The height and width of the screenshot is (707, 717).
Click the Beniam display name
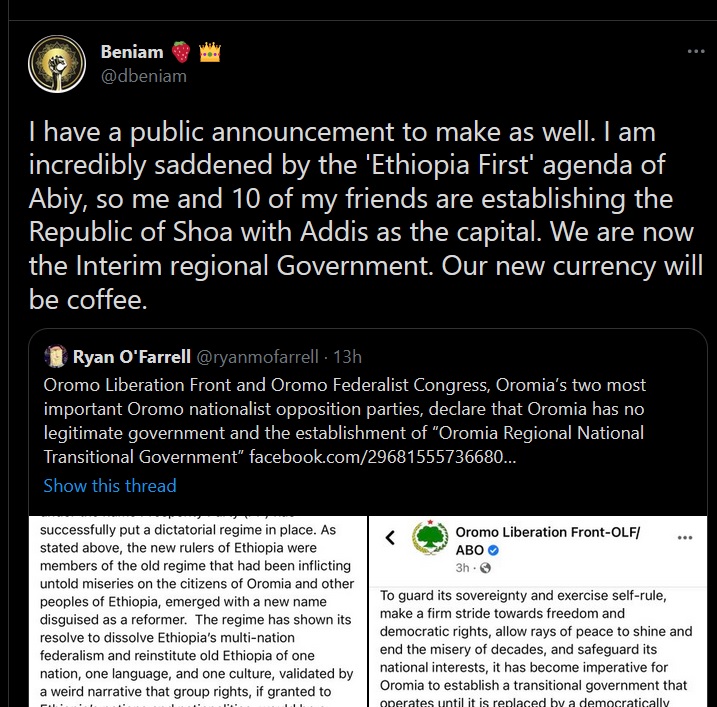131,51
